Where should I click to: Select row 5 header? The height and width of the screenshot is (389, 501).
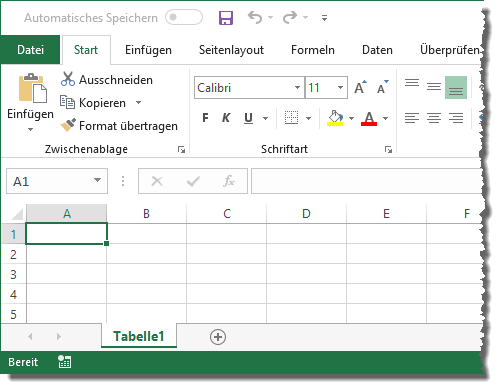click(13, 314)
